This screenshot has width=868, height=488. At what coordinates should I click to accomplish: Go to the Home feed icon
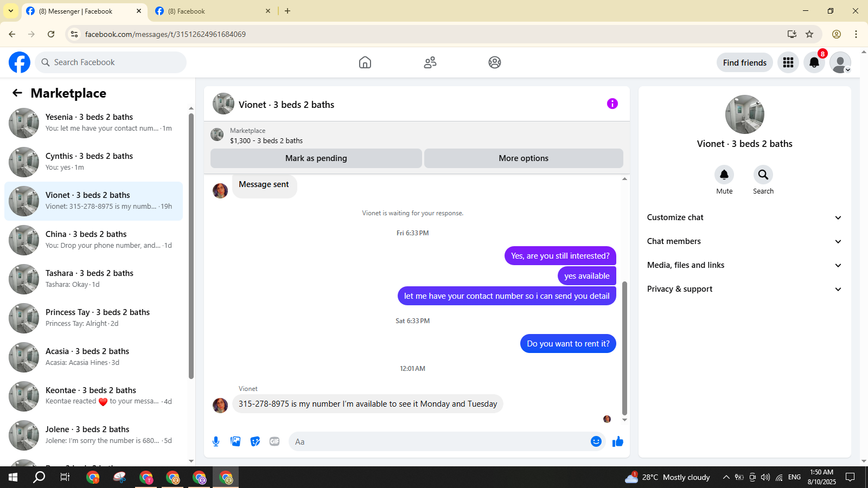point(365,62)
